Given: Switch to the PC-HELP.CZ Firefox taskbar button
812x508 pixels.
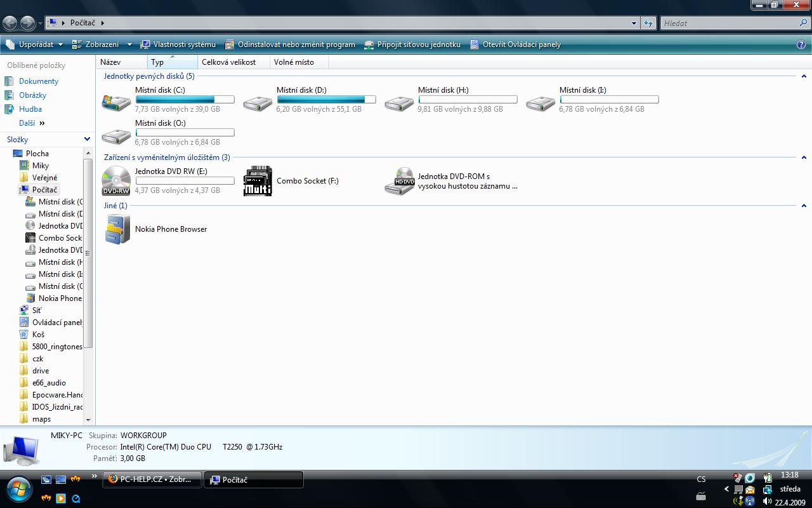Looking at the screenshot, I should 152,479.
